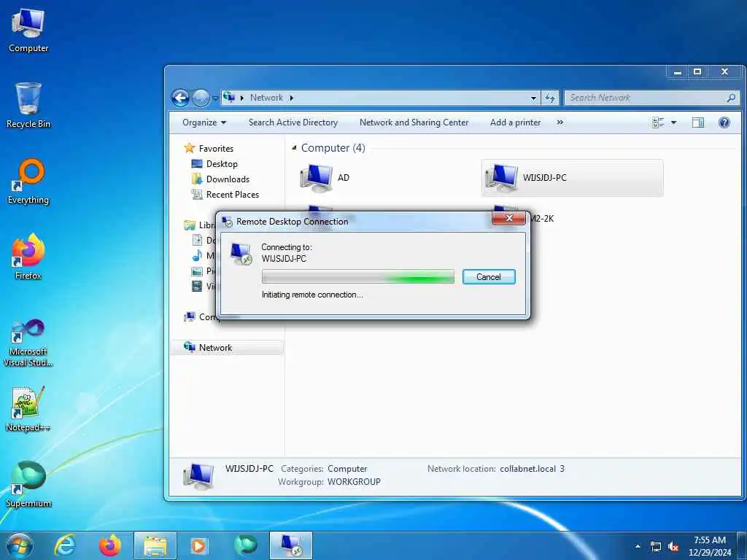Open Firefox from the taskbar
This screenshot has height=560, width=747.
[110, 545]
